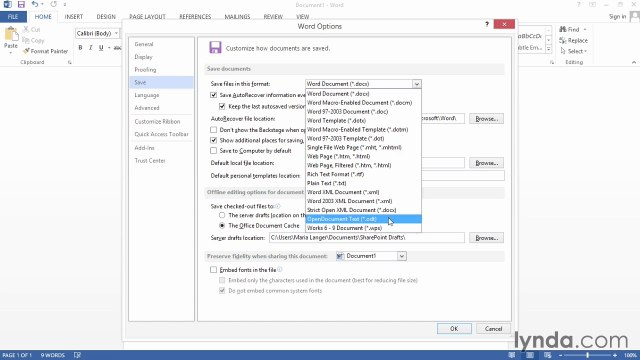Click the Select cursor icon
The width and height of the screenshot is (640, 360).
coord(563,51)
